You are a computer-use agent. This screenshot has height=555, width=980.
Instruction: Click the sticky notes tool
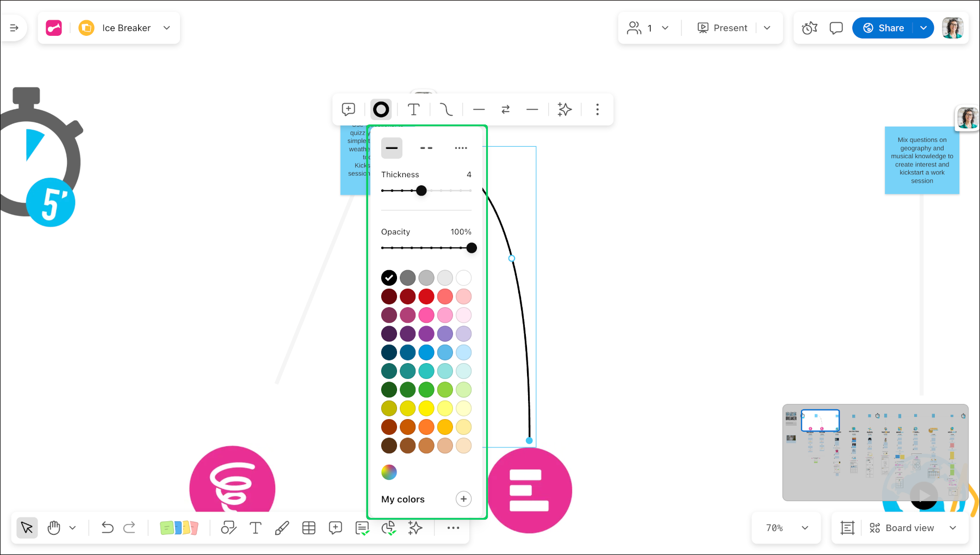pos(179,528)
